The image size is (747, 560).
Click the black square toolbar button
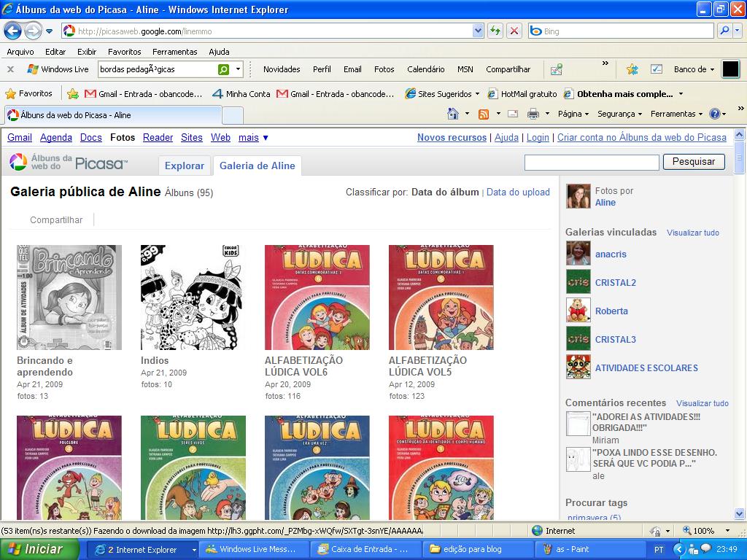click(730, 69)
